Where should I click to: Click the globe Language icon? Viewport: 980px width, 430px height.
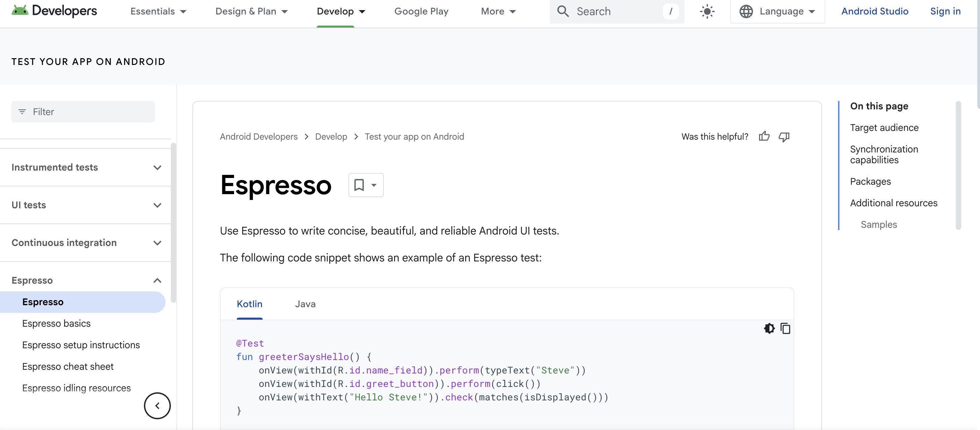point(746,11)
